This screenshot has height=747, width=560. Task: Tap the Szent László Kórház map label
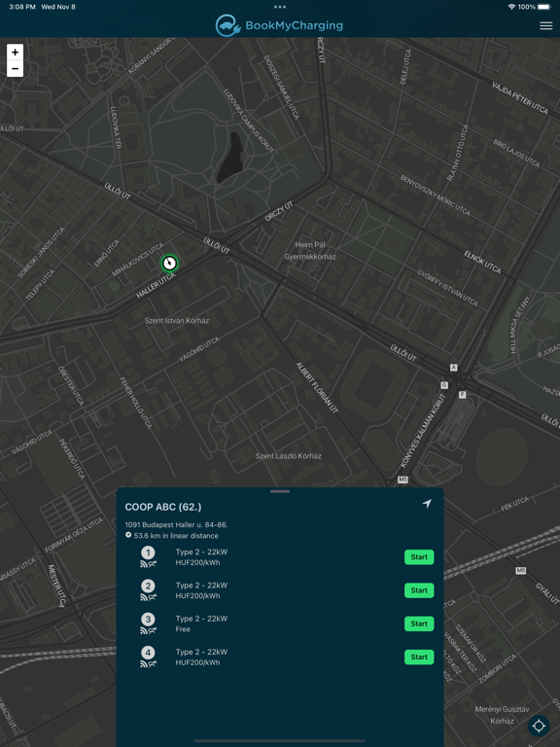288,456
